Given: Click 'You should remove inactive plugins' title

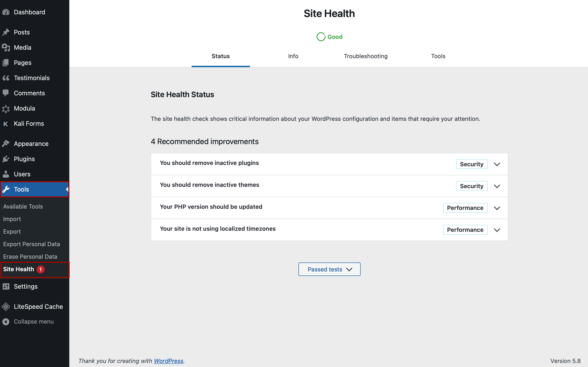Looking at the screenshot, I should click(209, 163).
